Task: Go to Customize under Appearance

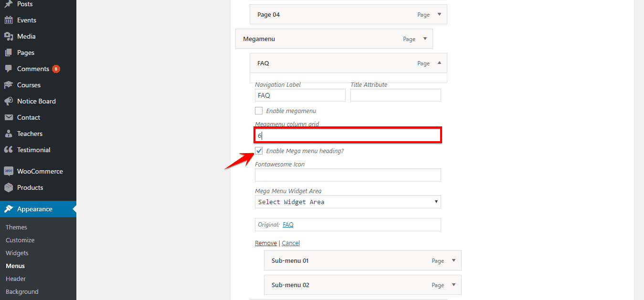Action: (x=20, y=240)
